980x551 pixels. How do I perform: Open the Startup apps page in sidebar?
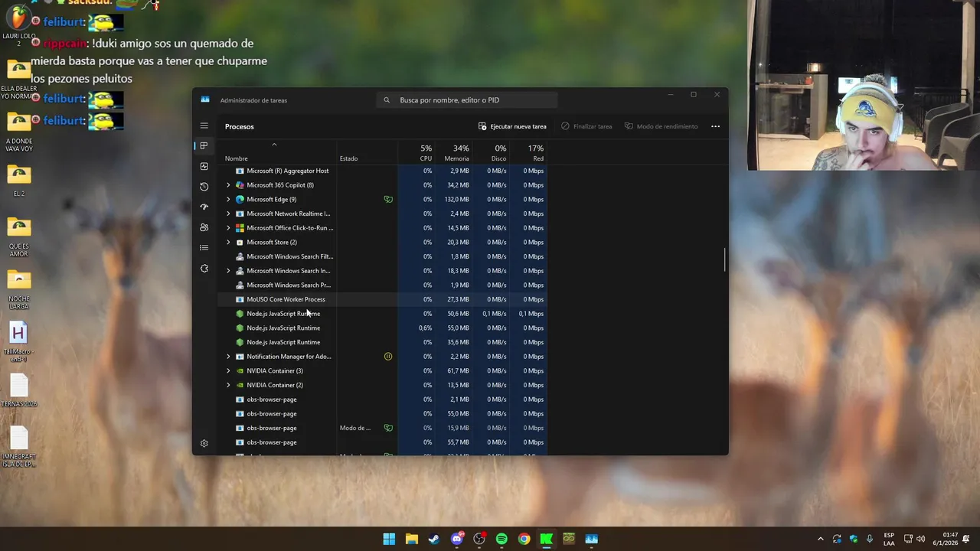click(x=204, y=207)
